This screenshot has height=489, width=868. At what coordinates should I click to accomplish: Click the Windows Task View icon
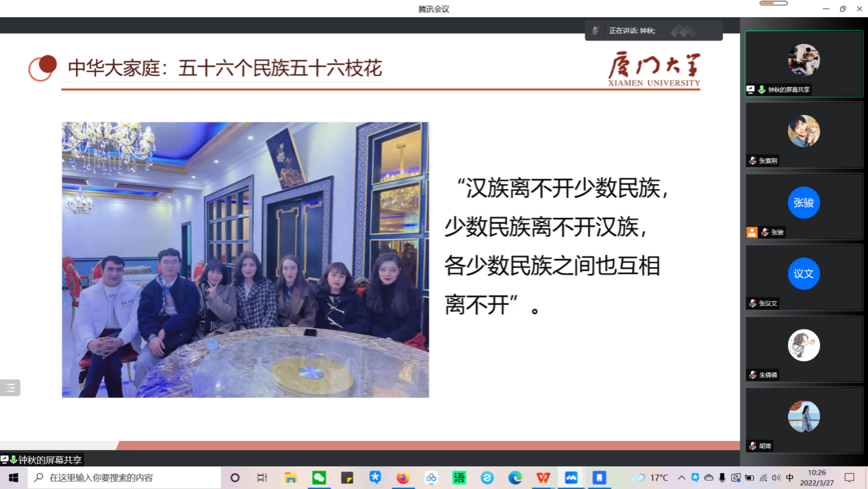(x=262, y=477)
